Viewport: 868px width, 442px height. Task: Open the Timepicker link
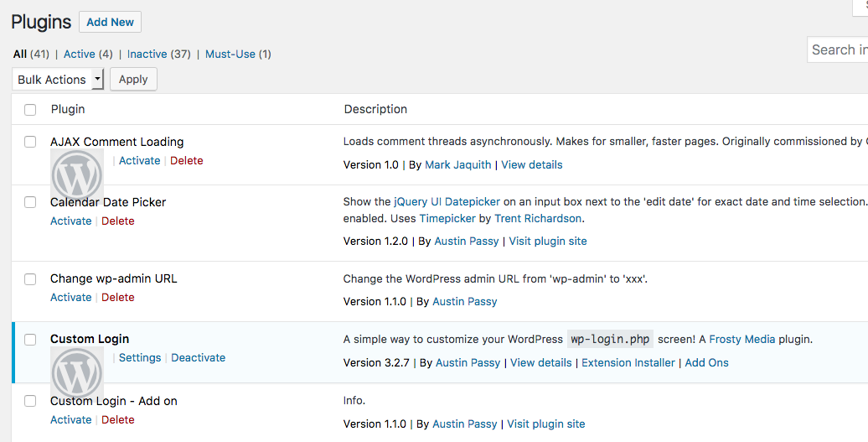pyautogui.click(x=447, y=218)
